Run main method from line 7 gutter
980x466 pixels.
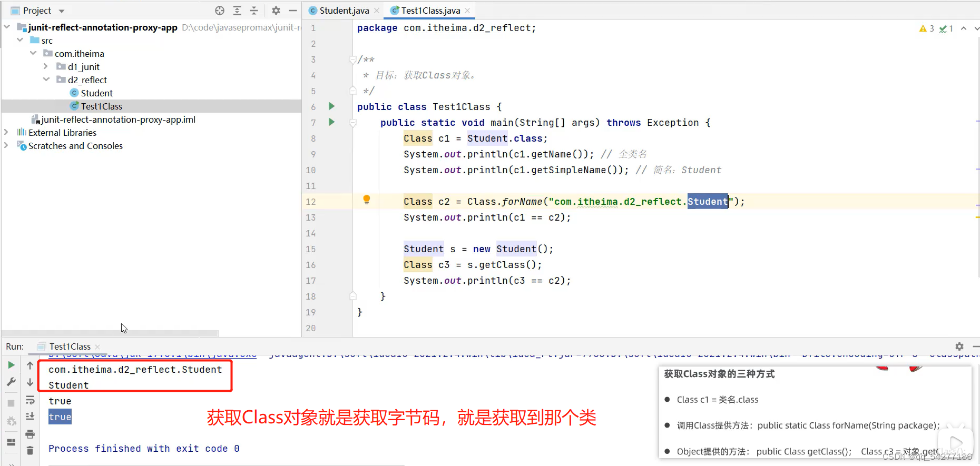(x=332, y=122)
